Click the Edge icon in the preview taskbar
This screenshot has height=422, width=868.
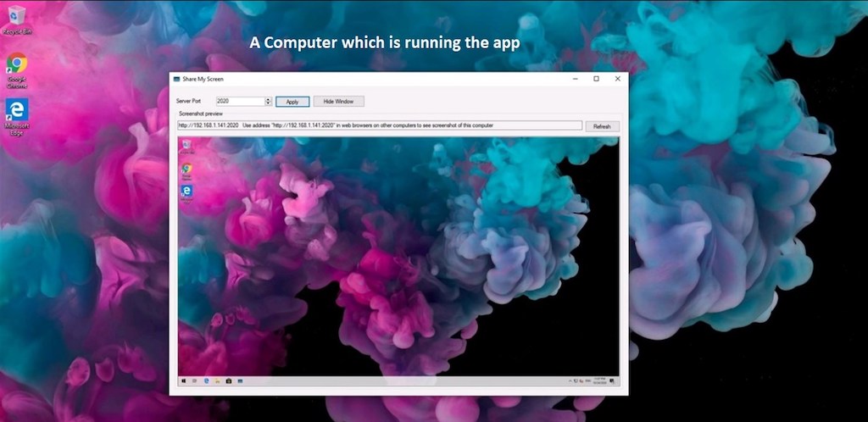(206, 382)
